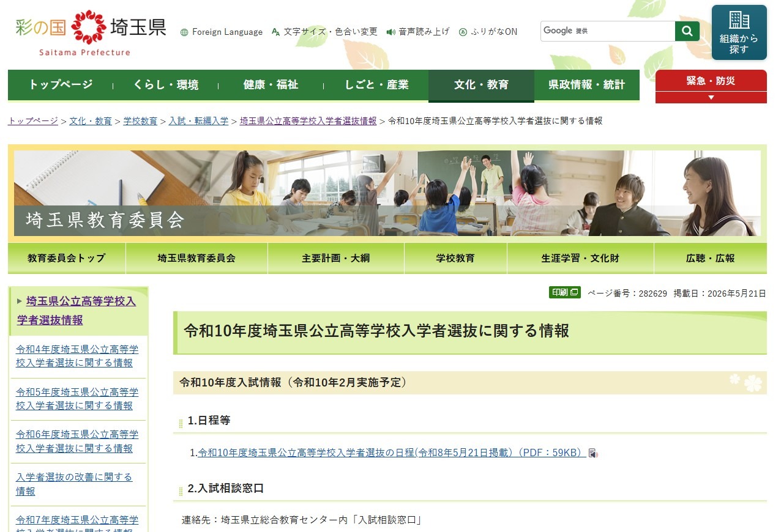This screenshot has width=781, height=532.
Task: Click 文字サイズ・色合い変更 link text
Action: (331, 32)
